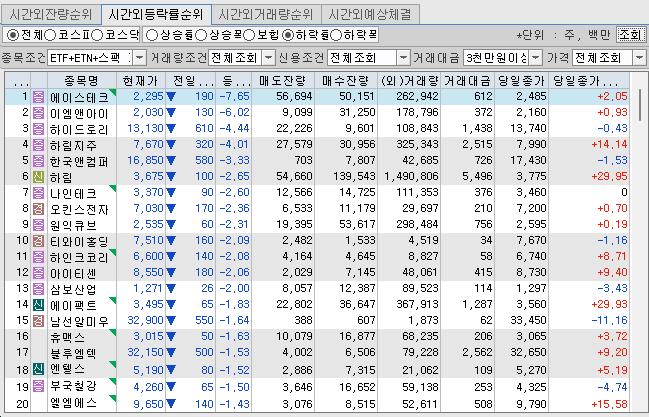Open the 거래량조건 dropdown arrow

269,58
